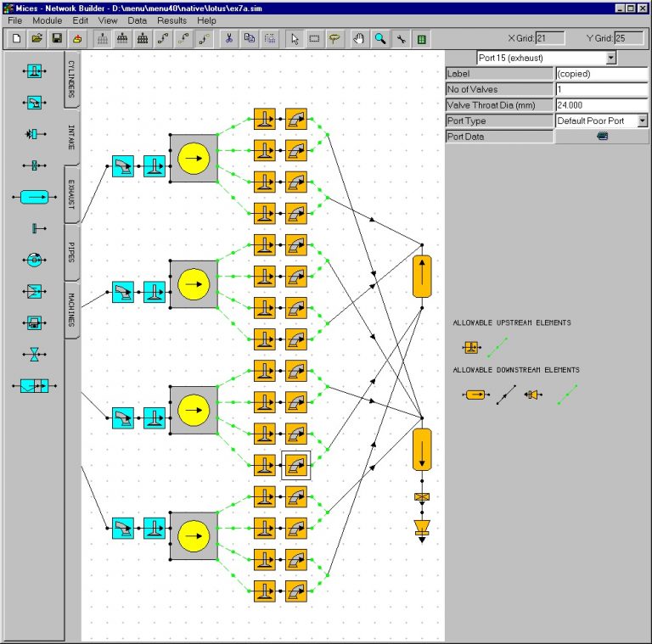The width and height of the screenshot is (652, 644).
Task: Select the lasso selection tool
Action: pyautogui.click(x=335, y=38)
